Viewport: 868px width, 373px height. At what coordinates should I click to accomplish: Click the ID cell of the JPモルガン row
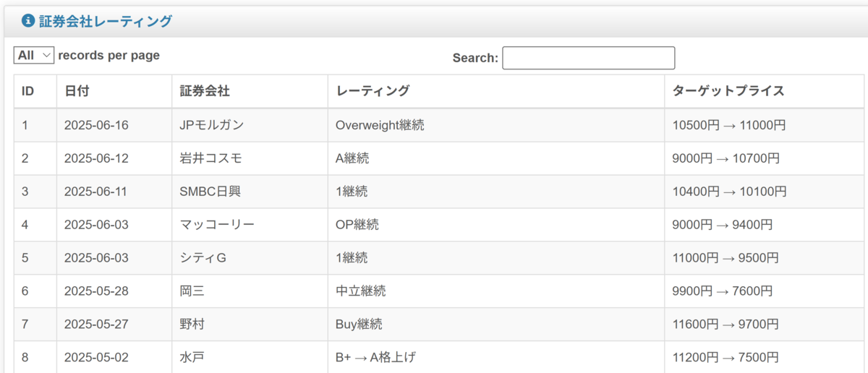35,125
